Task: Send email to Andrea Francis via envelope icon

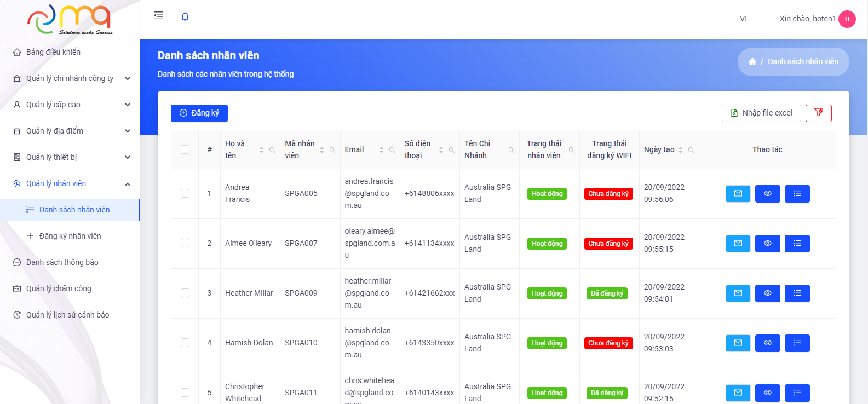Action: coord(738,193)
